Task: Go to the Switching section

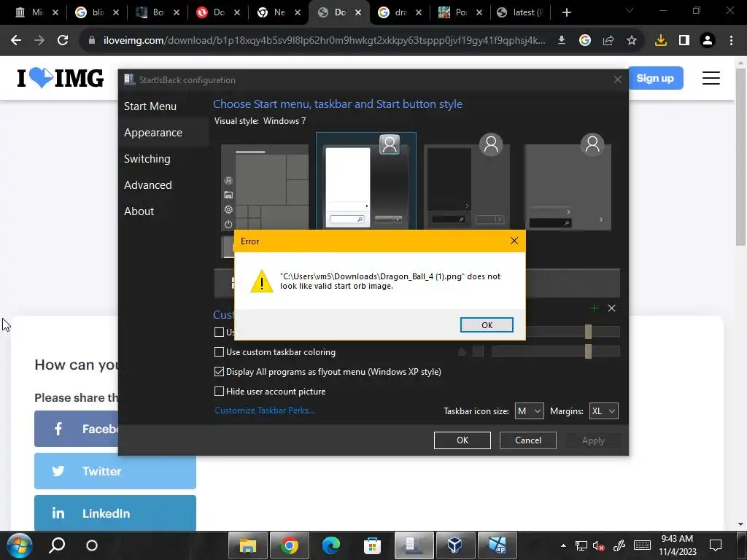Action: tap(147, 158)
